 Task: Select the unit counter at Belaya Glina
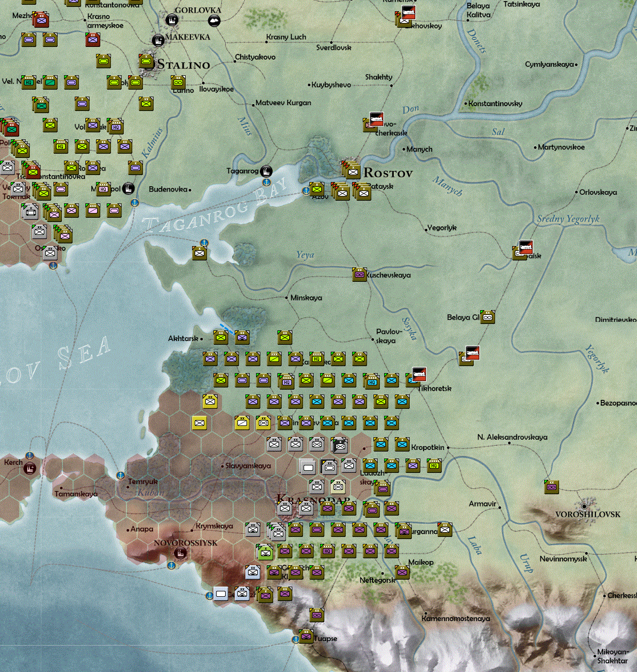(x=487, y=317)
